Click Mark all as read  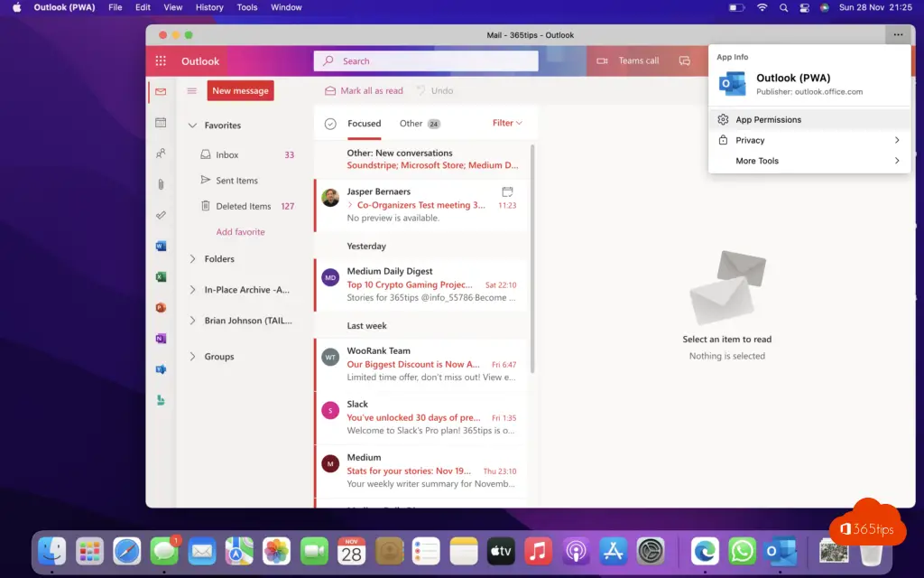pos(365,91)
